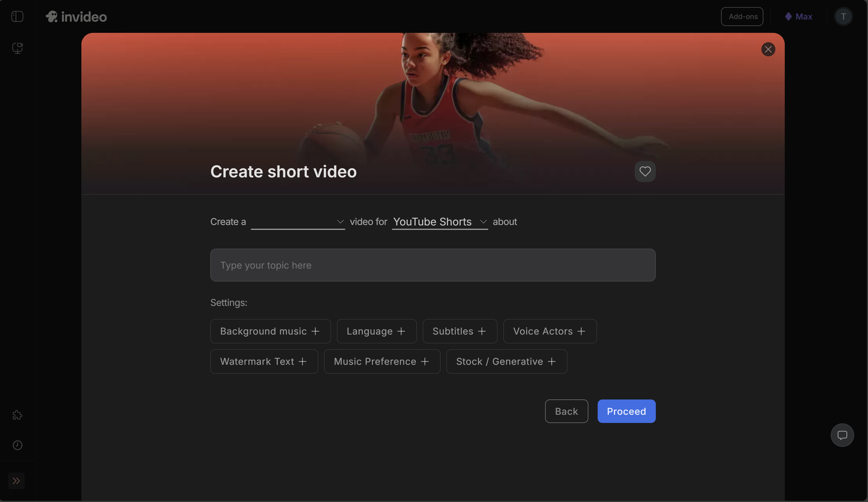
Task: Click the Proceed button
Action: [x=626, y=411]
